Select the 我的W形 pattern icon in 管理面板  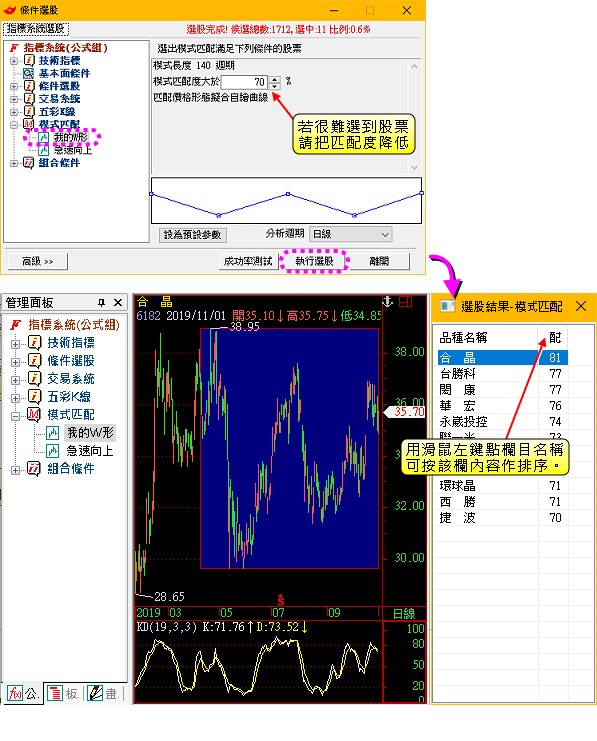coord(52,432)
